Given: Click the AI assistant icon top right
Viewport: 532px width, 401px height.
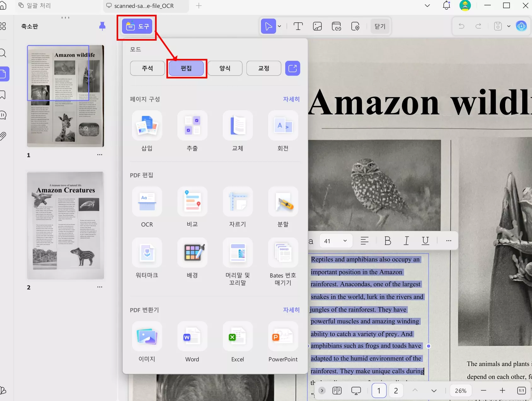Looking at the screenshot, I should (522, 26).
